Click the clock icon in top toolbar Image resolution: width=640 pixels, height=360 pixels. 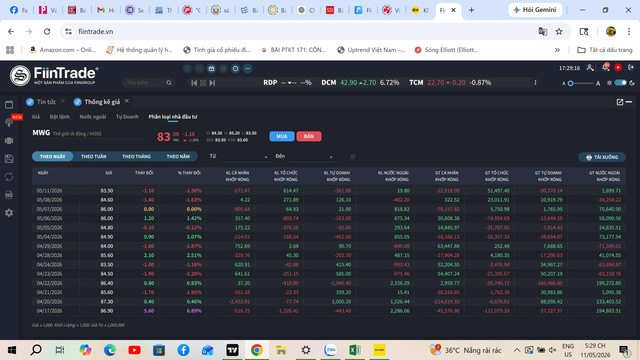pos(236,69)
